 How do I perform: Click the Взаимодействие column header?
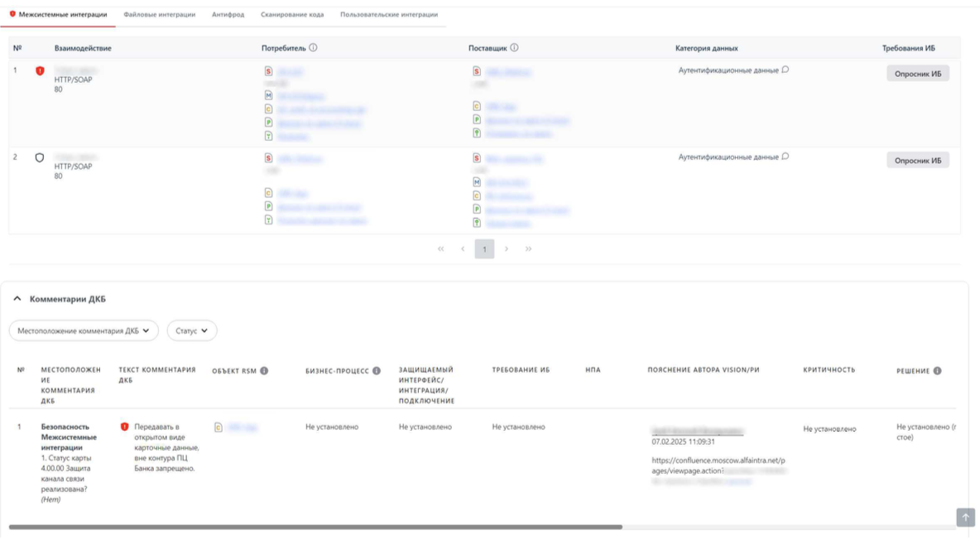83,48
